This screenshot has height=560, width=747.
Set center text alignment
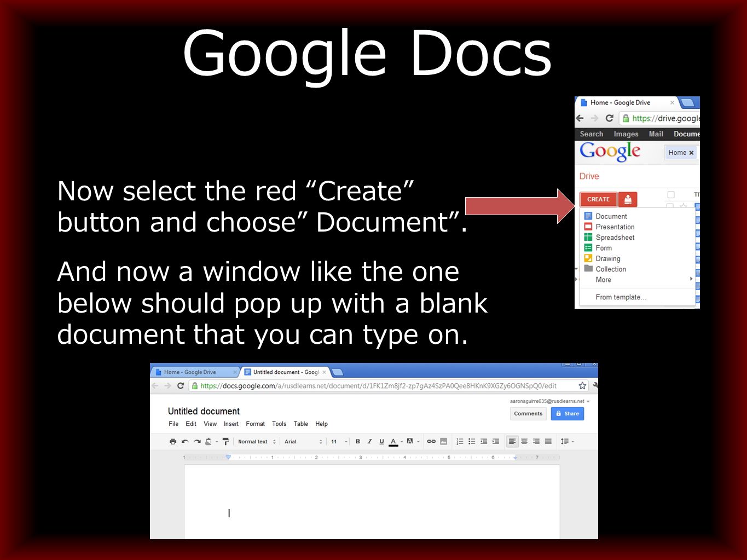(x=524, y=441)
